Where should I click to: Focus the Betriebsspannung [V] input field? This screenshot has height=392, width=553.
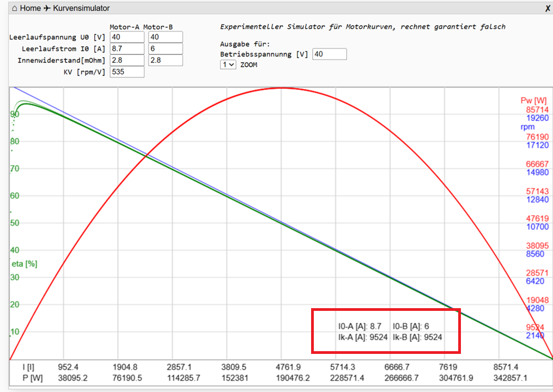pos(330,54)
